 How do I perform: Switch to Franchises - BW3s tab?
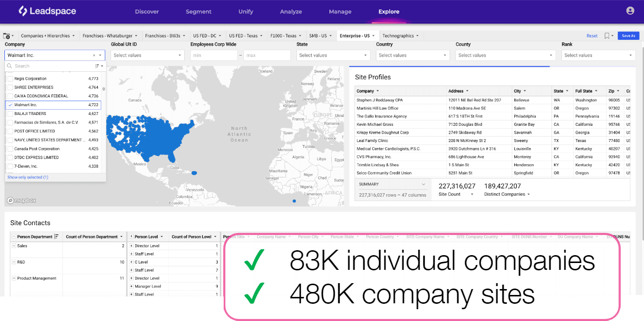pyautogui.click(x=166, y=36)
